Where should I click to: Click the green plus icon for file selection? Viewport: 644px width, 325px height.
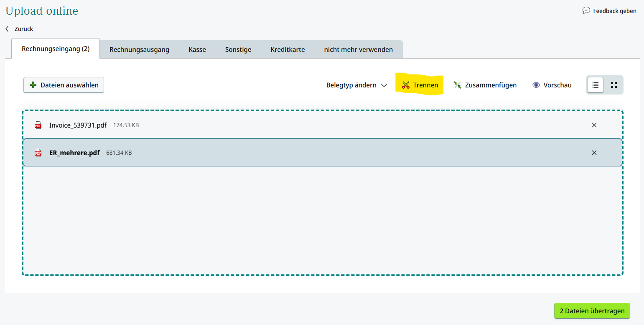33,85
